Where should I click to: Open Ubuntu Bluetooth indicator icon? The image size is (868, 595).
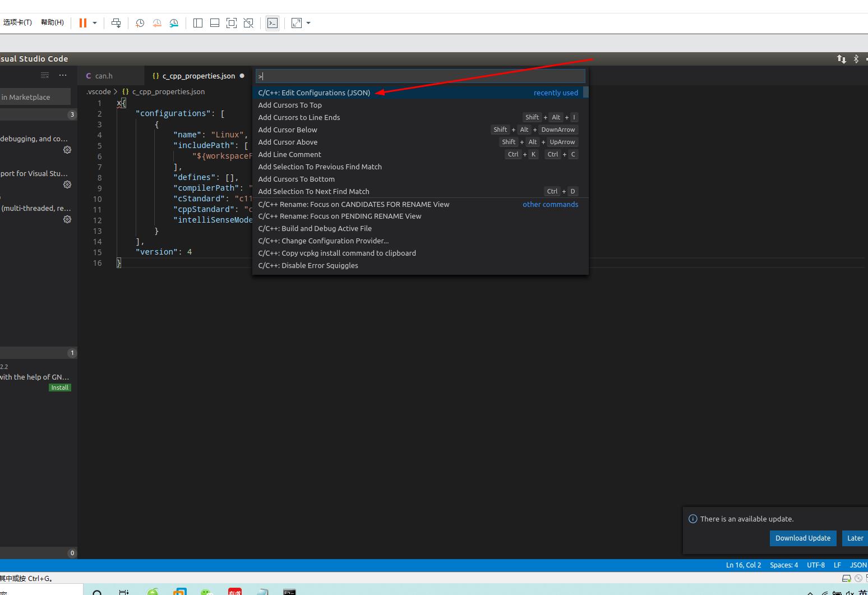[x=856, y=59]
